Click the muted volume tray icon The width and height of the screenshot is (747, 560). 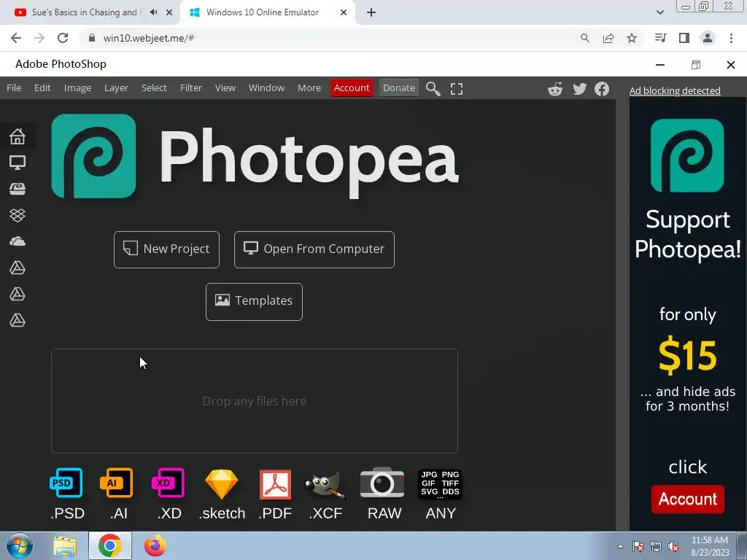[x=673, y=547]
